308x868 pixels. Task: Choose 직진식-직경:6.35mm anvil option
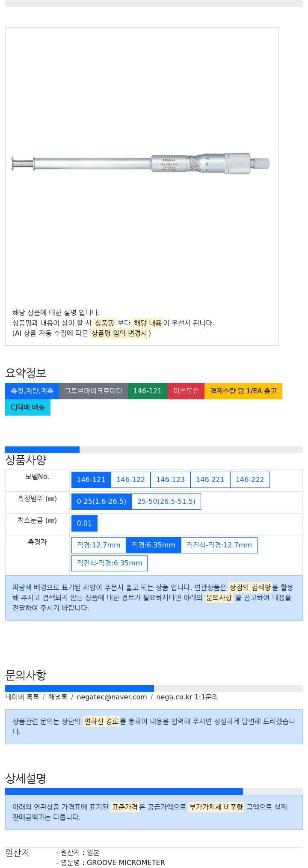click(110, 563)
